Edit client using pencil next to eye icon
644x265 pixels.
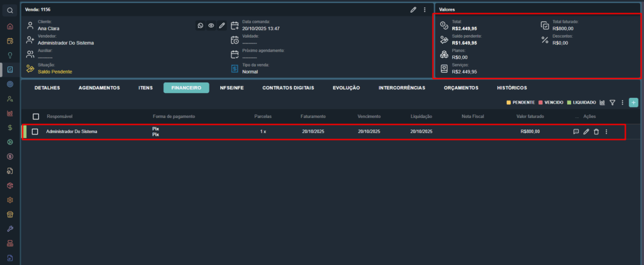(222, 26)
